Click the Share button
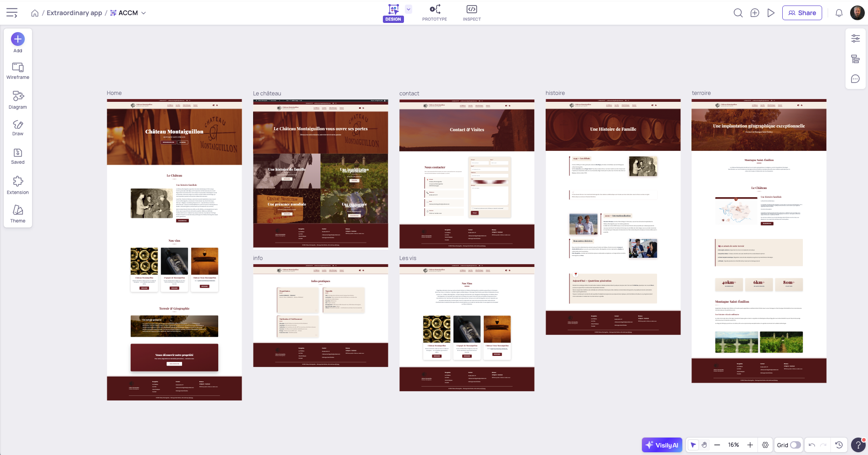The height and width of the screenshot is (455, 868). (802, 13)
